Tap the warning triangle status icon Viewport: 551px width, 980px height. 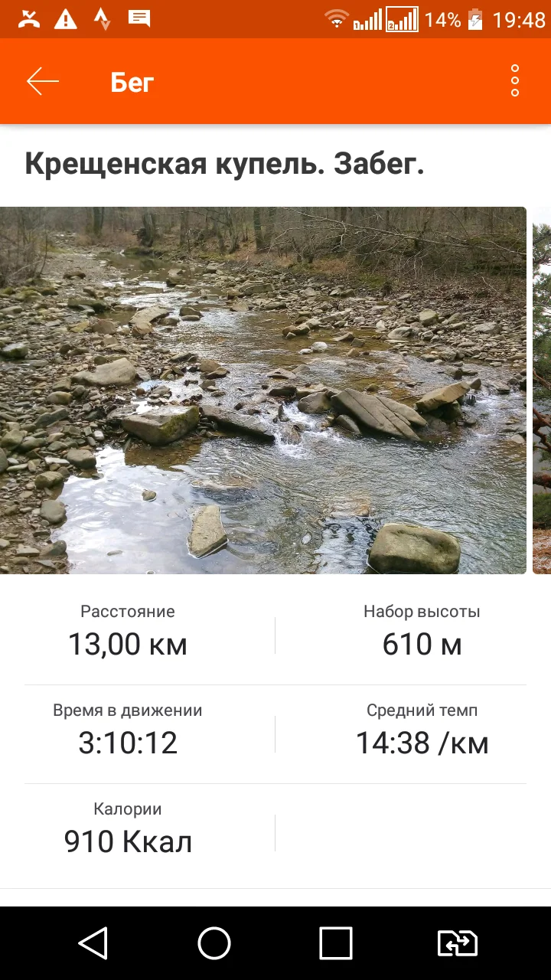(x=66, y=19)
